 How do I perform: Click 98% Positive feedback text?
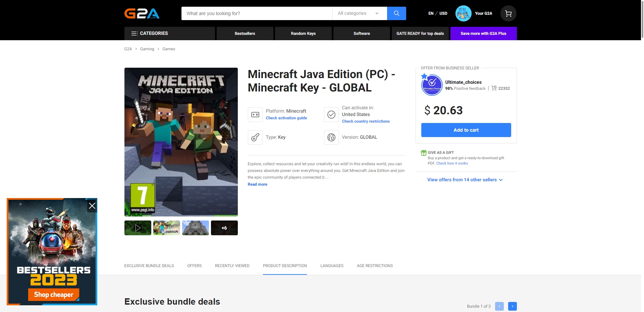click(x=465, y=88)
